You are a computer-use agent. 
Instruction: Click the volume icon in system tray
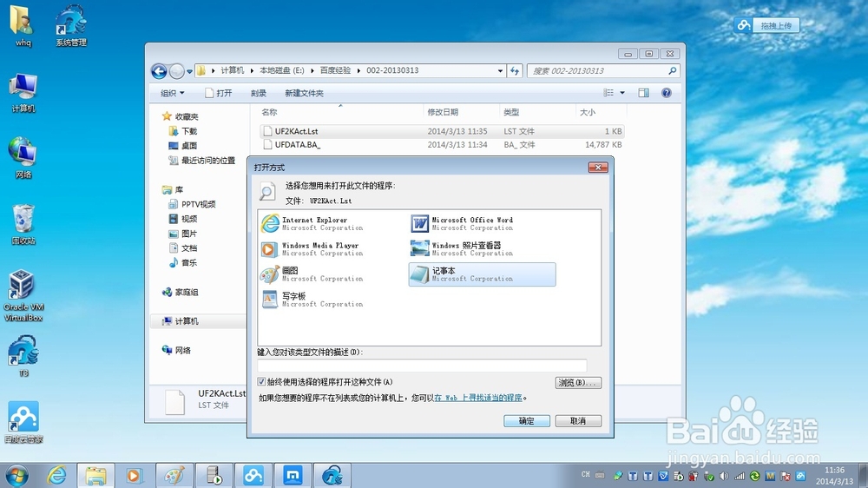tap(724, 476)
